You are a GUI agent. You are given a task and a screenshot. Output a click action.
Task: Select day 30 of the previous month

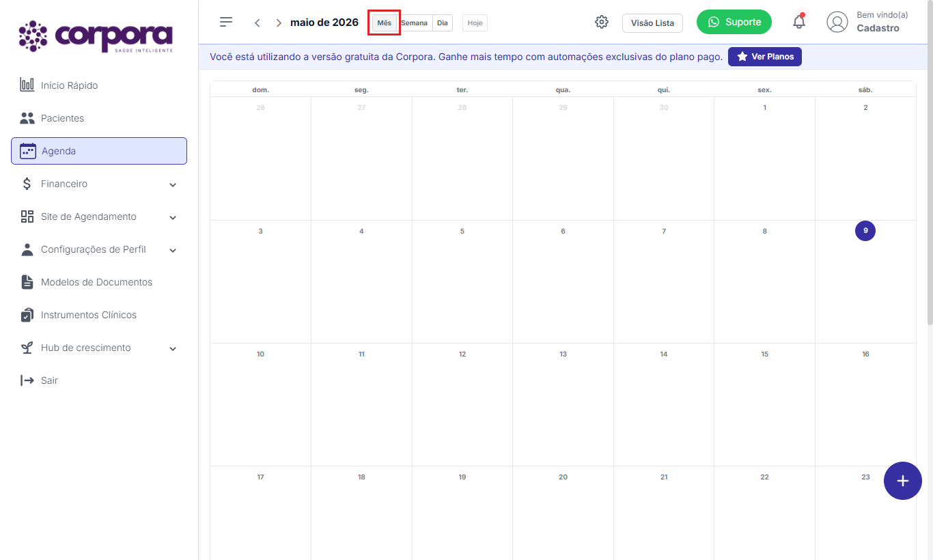coord(664,107)
